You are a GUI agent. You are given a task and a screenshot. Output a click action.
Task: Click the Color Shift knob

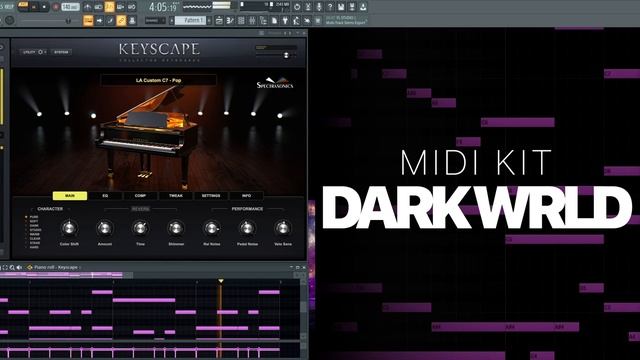coord(69,228)
